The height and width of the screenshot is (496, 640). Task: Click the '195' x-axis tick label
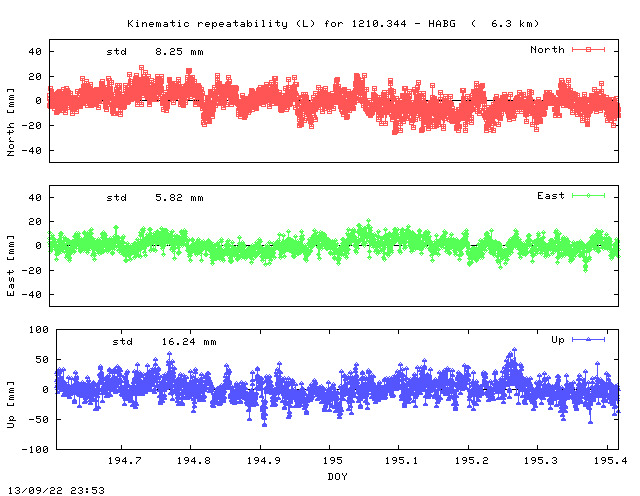(x=333, y=460)
